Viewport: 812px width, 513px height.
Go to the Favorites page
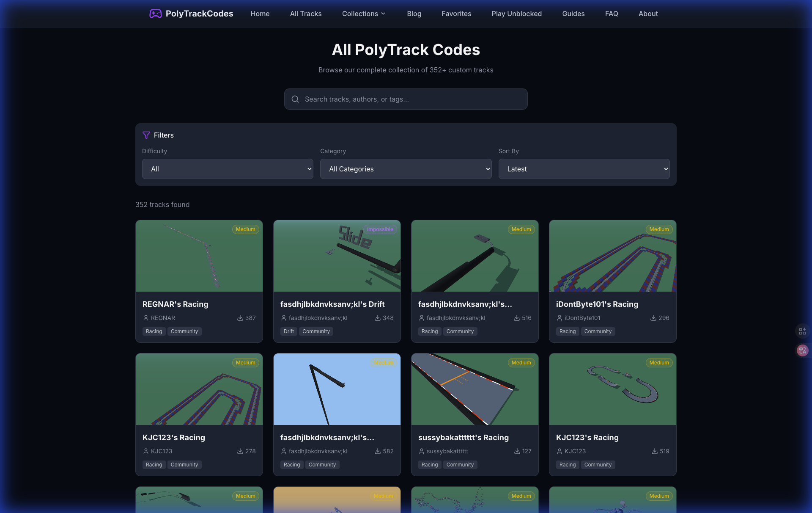pyautogui.click(x=456, y=14)
